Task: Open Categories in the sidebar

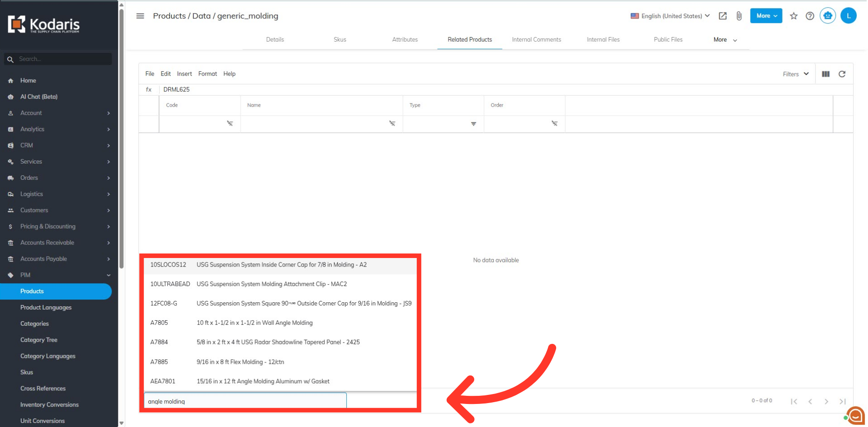Action: [x=34, y=324]
